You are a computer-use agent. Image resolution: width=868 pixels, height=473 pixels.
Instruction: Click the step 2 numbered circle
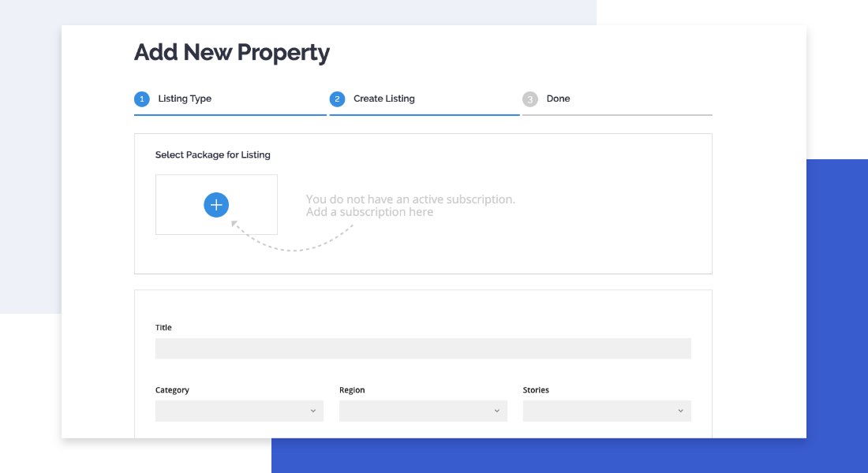pyautogui.click(x=338, y=99)
